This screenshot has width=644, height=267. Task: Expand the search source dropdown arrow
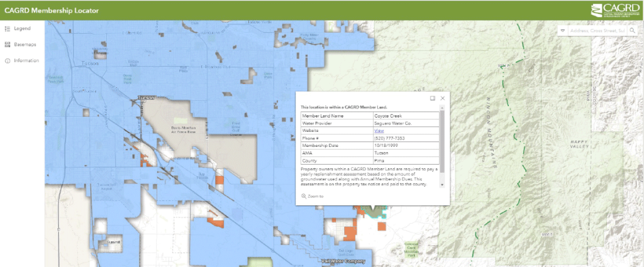point(563,31)
